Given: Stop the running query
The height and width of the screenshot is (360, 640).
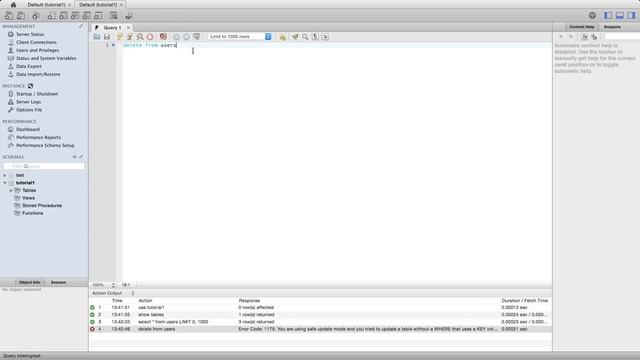Looking at the screenshot, I should coord(150,37).
